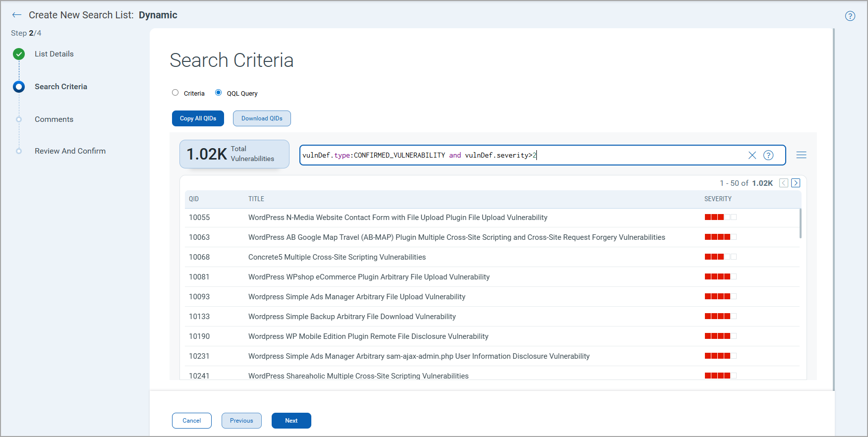
Task: Sort by the TITLE column header
Action: click(x=256, y=199)
